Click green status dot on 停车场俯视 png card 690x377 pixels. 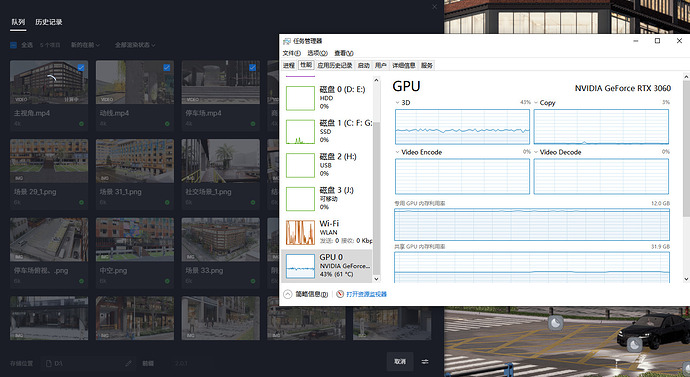[x=81, y=281]
